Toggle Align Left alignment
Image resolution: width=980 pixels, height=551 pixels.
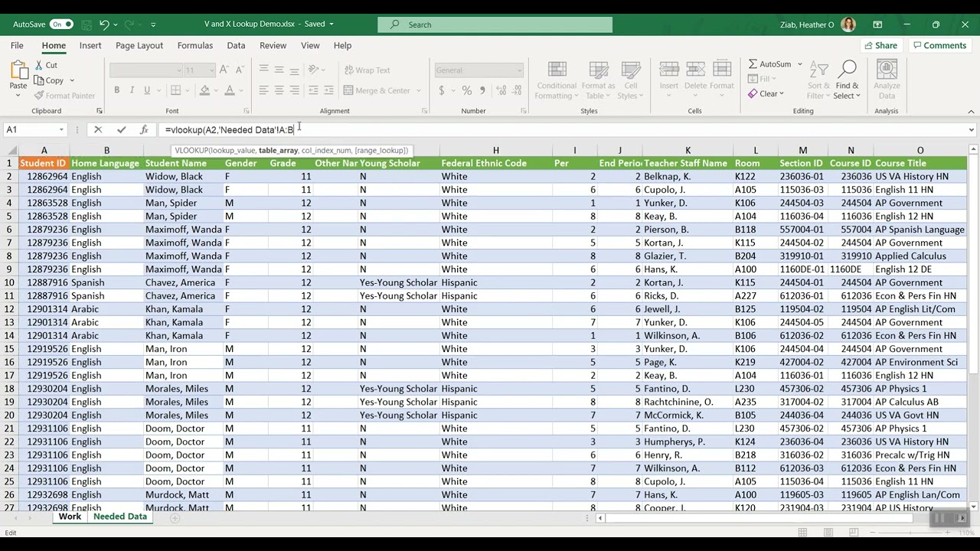(264, 90)
